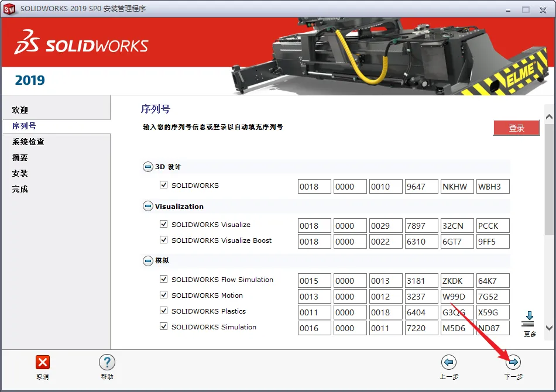Image resolution: width=556 pixels, height=392 pixels.
Task: Proceed with the next step arrow icon
Action: (x=513, y=362)
